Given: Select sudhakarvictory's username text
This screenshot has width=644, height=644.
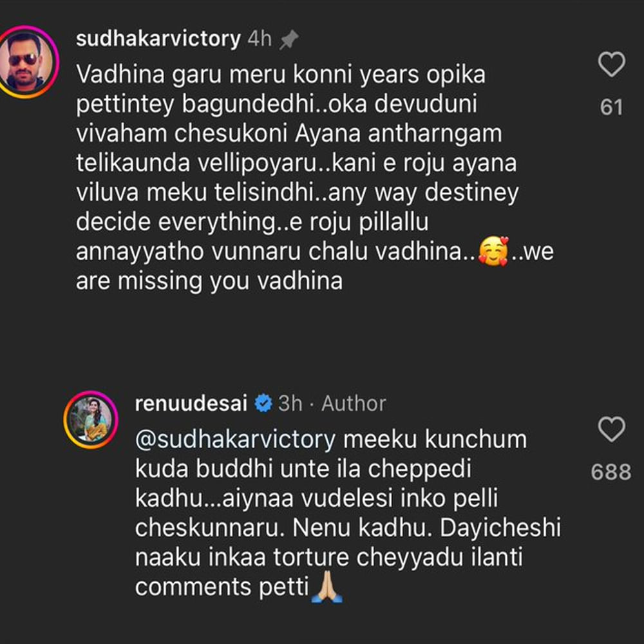Looking at the screenshot, I should 157,39.
